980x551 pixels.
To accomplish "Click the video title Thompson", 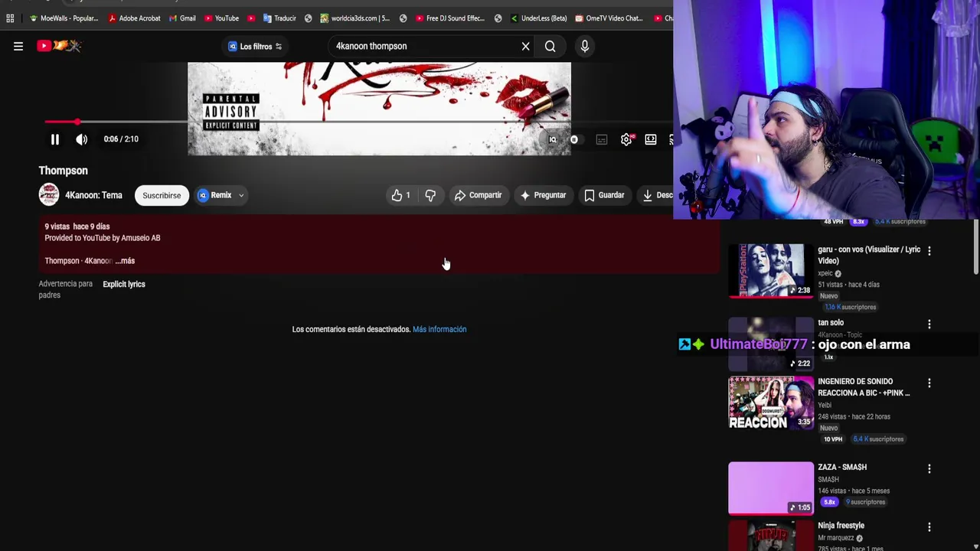I will click(x=64, y=171).
